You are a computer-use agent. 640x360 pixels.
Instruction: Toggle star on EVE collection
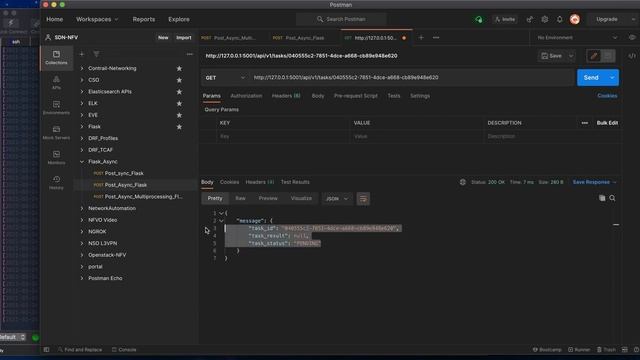[179, 115]
